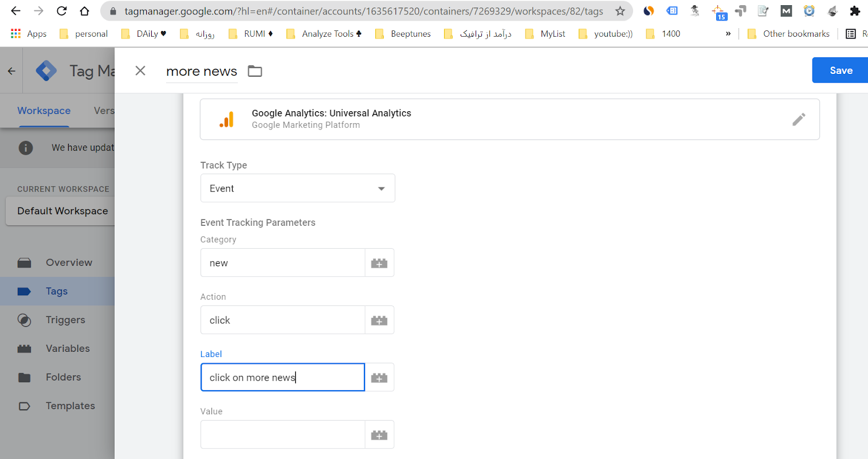This screenshot has height=459, width=868.
Task: Insert variable into Action field
Action: tap(379, 320)
